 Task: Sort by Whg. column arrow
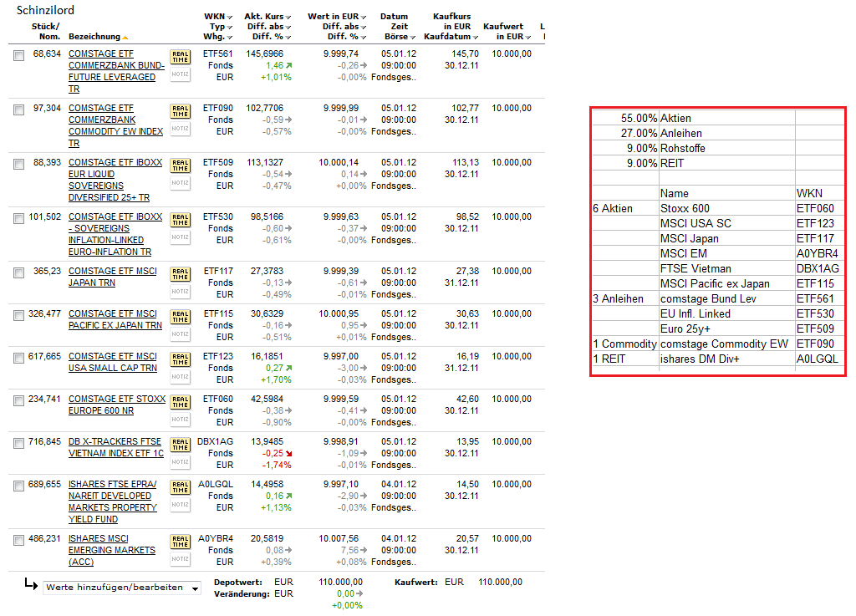coord(230,37)
